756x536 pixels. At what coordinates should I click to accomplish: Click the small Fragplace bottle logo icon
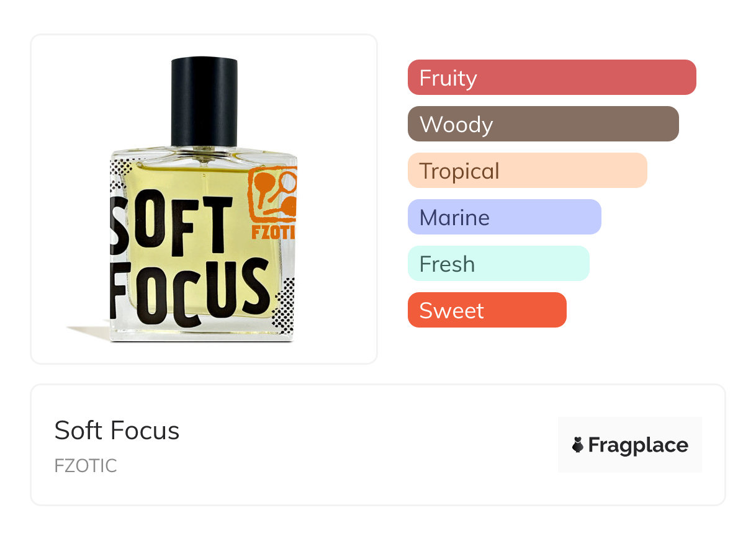coord(578,445)
